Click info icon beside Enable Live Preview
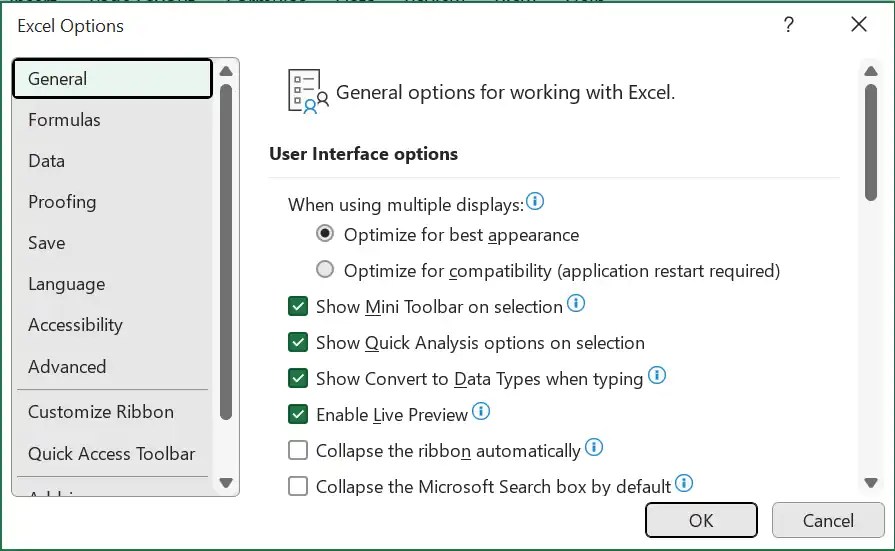The height and width of the screenshot is (551, 895). coord(481,411)
